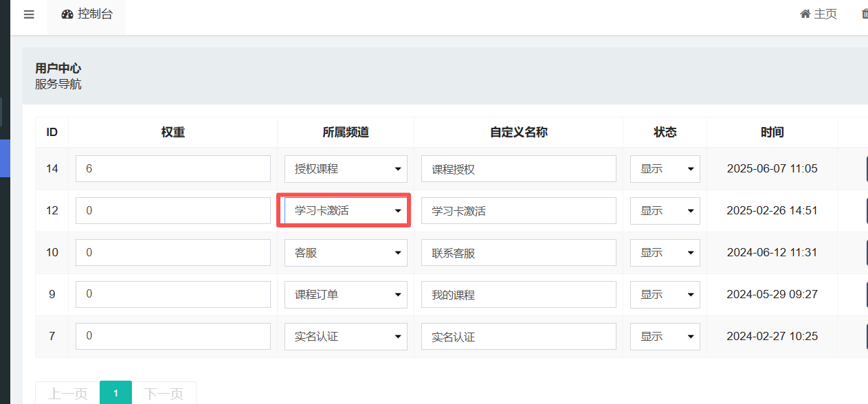The image size is (868, 404).
Task: Open the 授权课程 channel dropdown
Action: coord(346,169)
